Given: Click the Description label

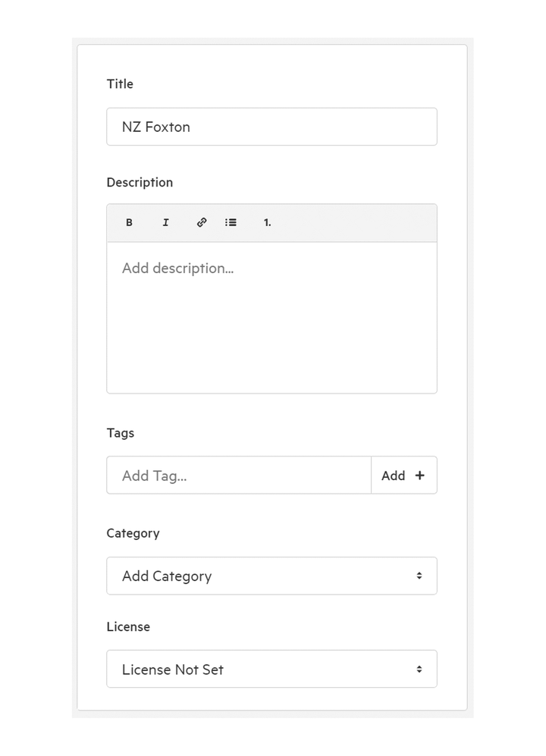Looking at the screenshot, I should point(140,183).
